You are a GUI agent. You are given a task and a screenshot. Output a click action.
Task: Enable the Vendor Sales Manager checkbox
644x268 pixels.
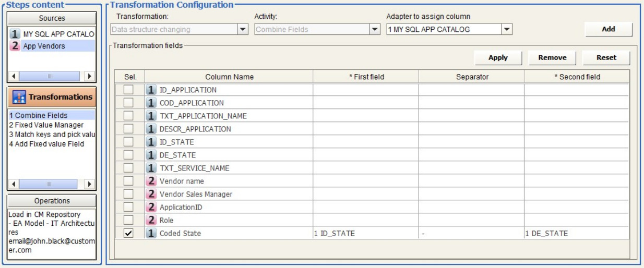(128, 194)
